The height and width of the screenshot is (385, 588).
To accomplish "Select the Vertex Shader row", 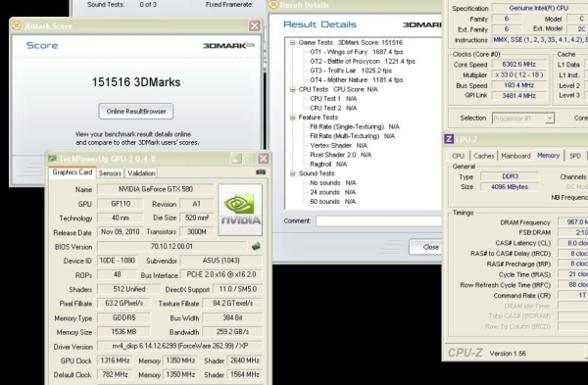I will (x=338, y=146).
